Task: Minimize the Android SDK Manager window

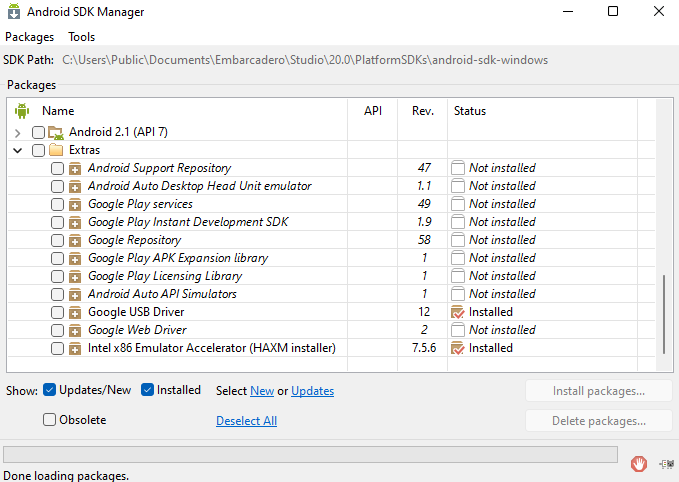Action: pos(568,11)
